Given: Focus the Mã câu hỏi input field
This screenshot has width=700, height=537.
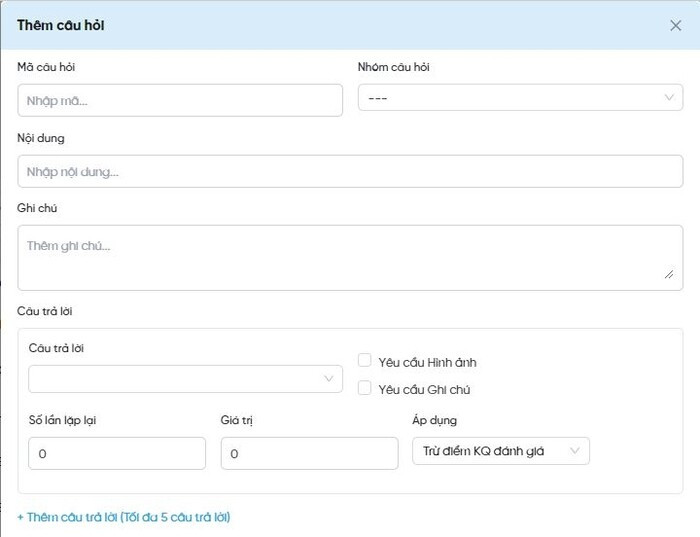Looking at the screenshot, I should coord(180,100).
